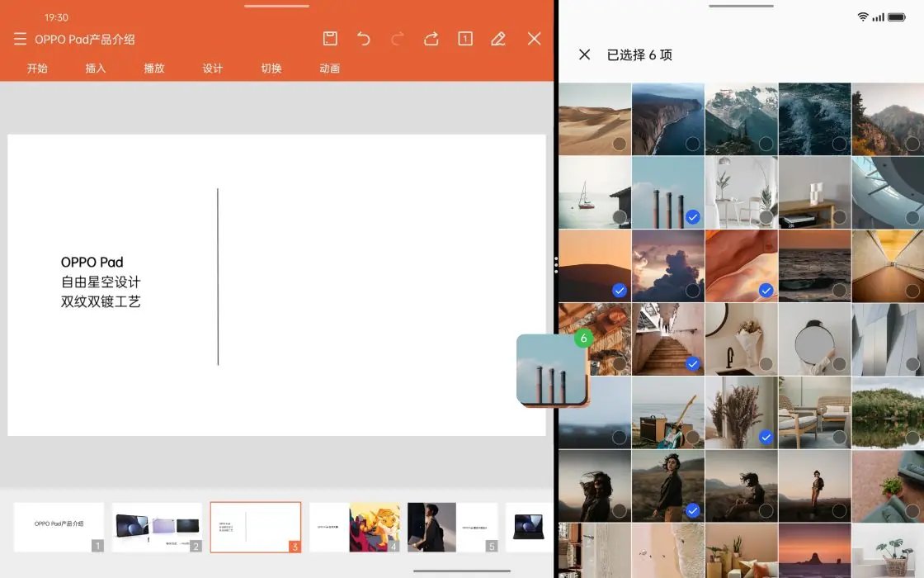Viewport: 924px width, 578px height.
Task: Click the 19:30 clock in status bar
Action: coord(57,17)
